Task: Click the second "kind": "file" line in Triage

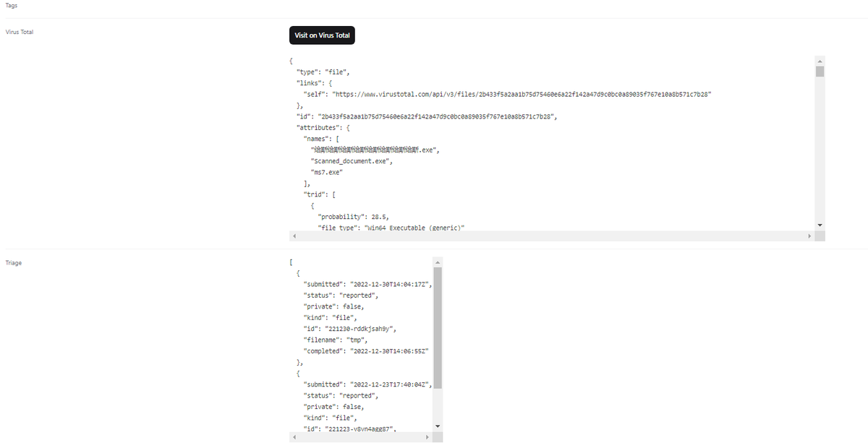Action: click(331, 418)
